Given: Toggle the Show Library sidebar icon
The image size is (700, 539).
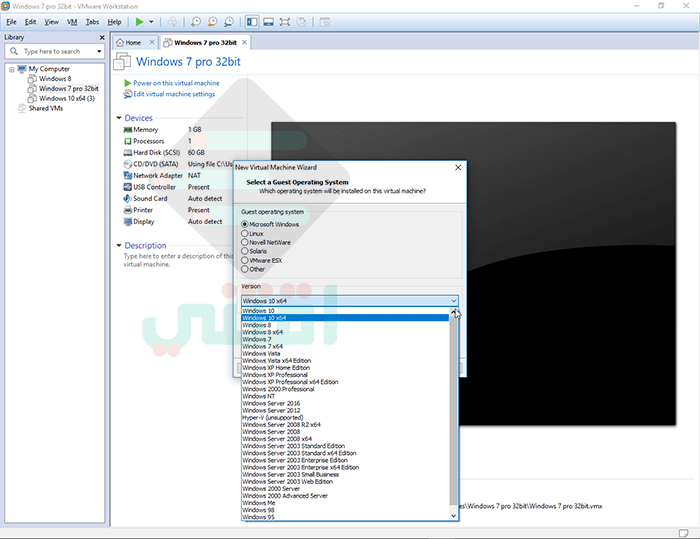Looking at the screenshot, I should tap(252, 22).
